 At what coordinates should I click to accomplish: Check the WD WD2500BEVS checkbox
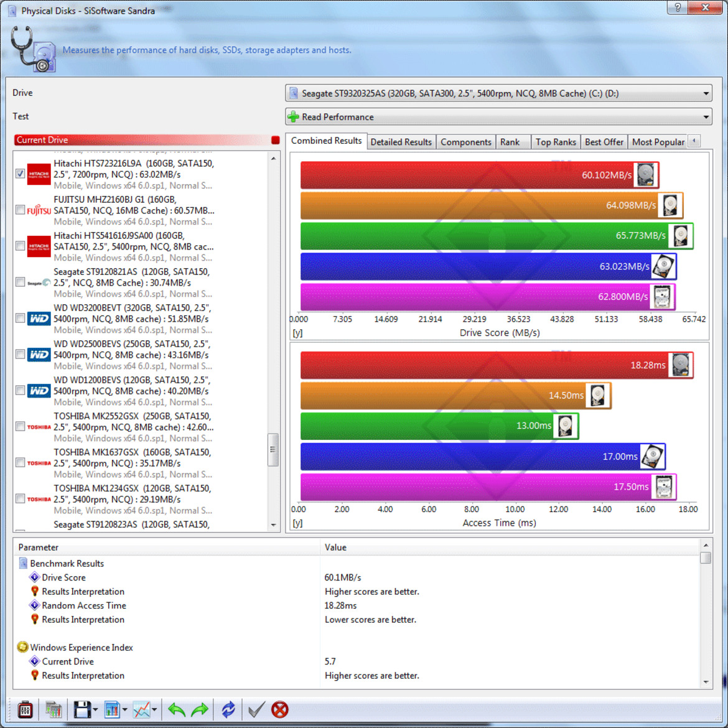pos(20,354)
